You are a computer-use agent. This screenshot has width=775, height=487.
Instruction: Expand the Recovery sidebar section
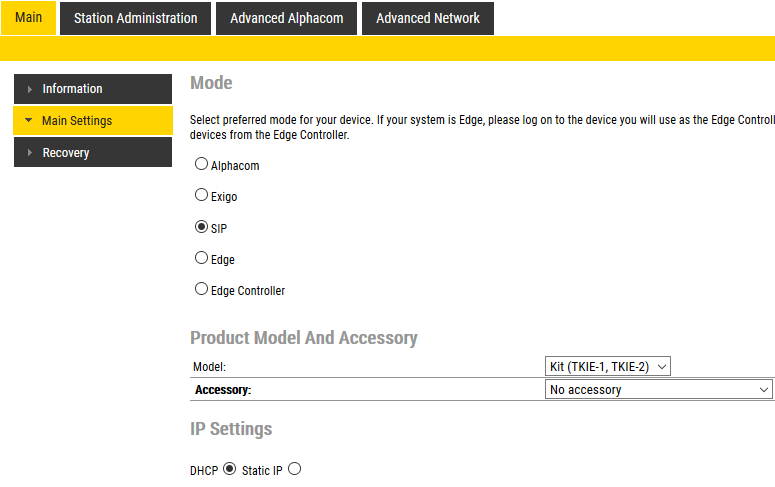[93, 152]
